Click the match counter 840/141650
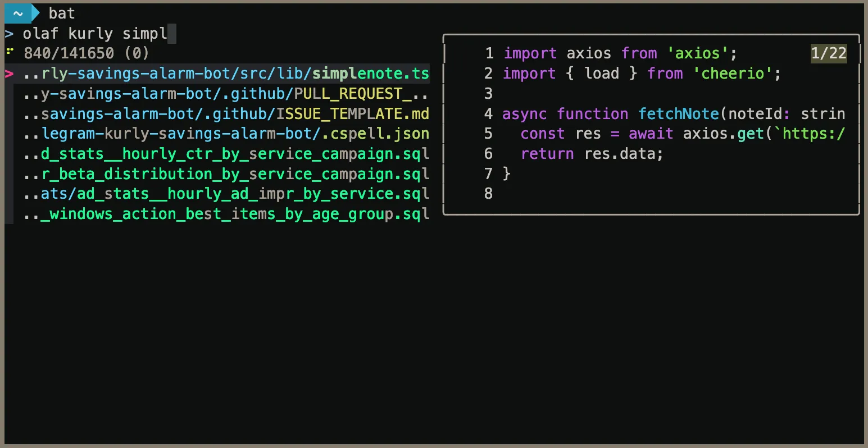Screen dimensions: 868x448 click(69, 53)
